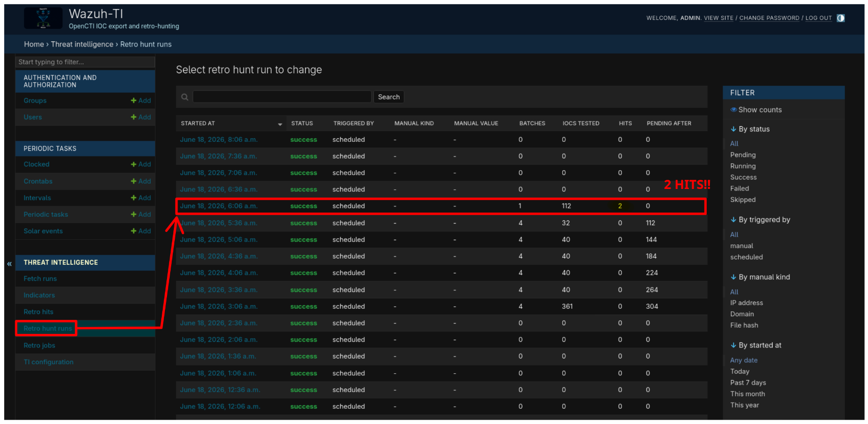Add a new Group
Viewport: 868px width, 424px height.
(141, 101)
